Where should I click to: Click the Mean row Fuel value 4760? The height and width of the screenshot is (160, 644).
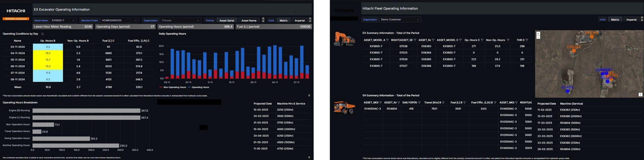point(108,87)
